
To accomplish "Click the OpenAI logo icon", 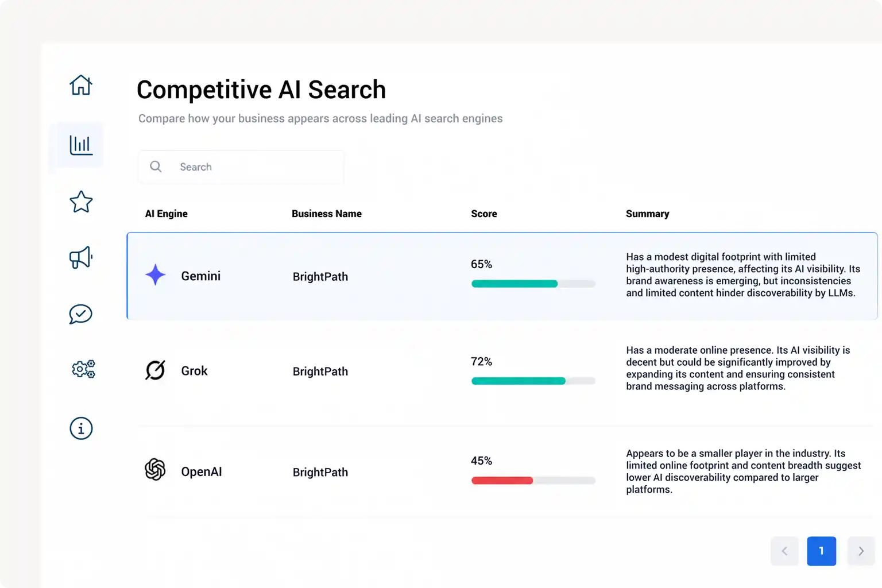I will click(155, 470).
